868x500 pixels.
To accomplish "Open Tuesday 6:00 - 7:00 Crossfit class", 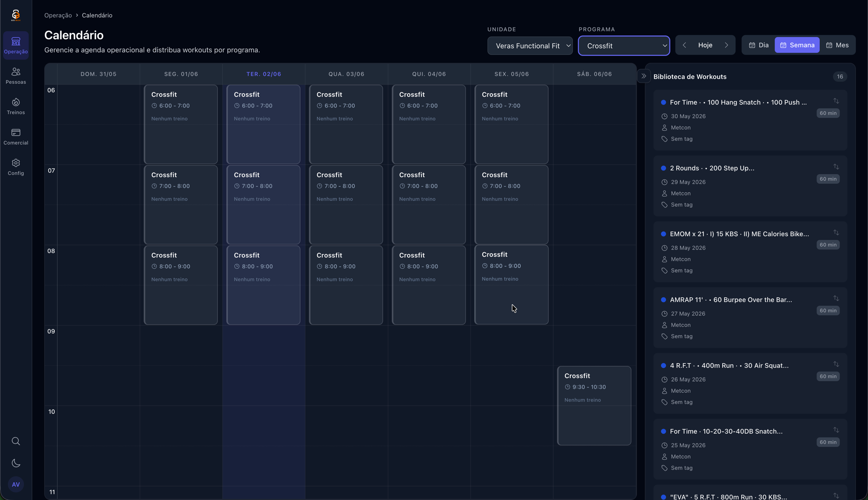I will click(x=263, y=125).
